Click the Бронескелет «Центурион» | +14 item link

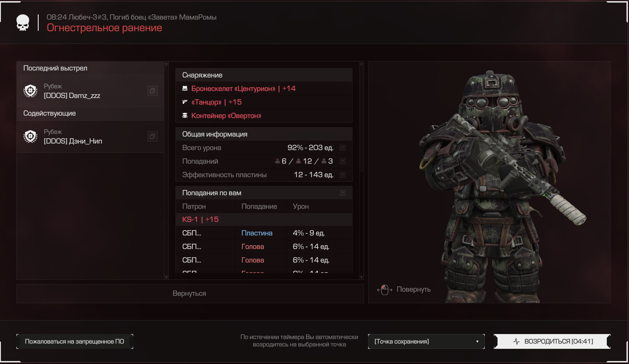(243, 89)
